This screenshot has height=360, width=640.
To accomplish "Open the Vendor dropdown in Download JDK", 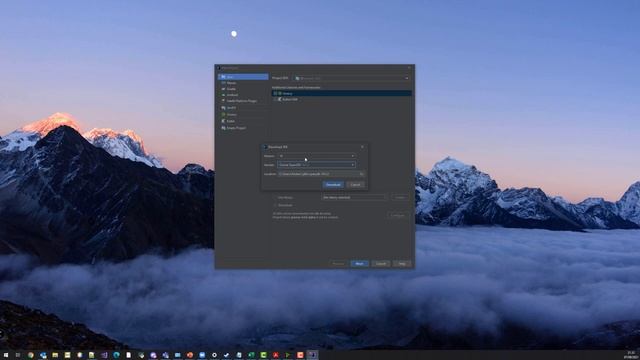I will pyautogui.click(x=316, y=165).
